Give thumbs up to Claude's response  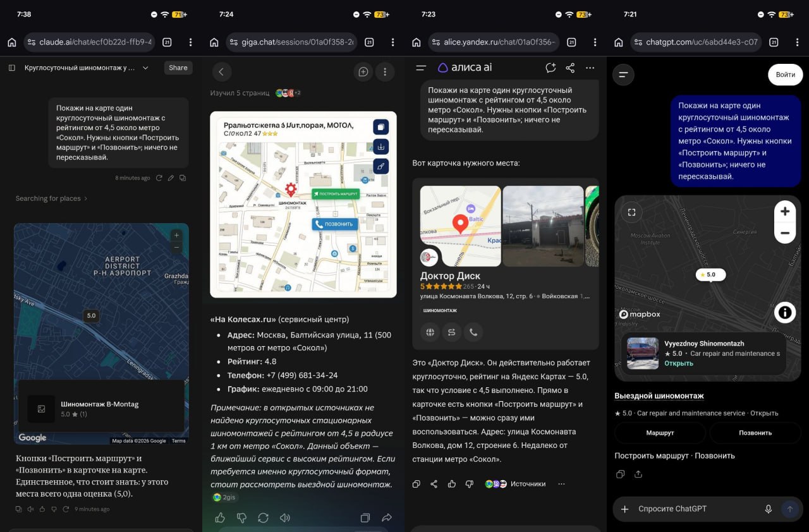point(41,509)
